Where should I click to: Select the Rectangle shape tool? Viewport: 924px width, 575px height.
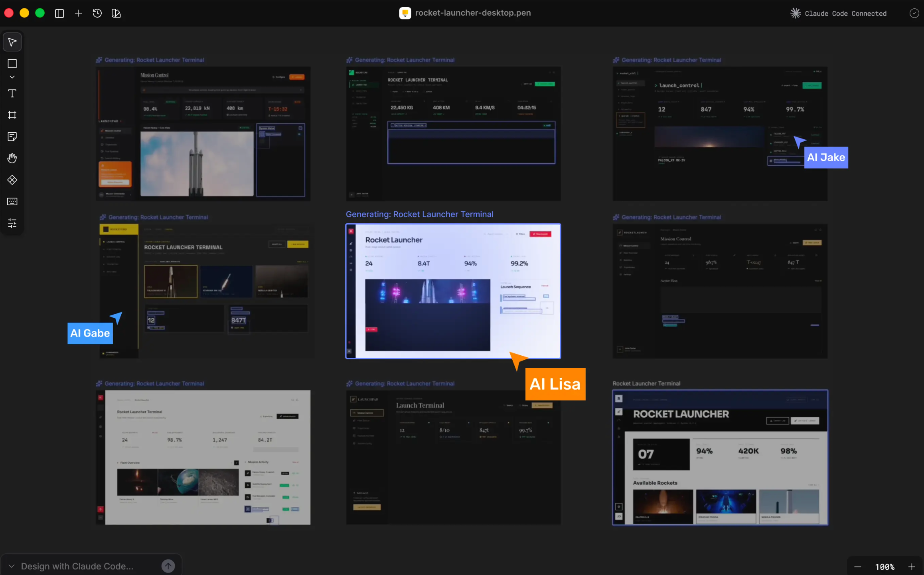point(12,64)
